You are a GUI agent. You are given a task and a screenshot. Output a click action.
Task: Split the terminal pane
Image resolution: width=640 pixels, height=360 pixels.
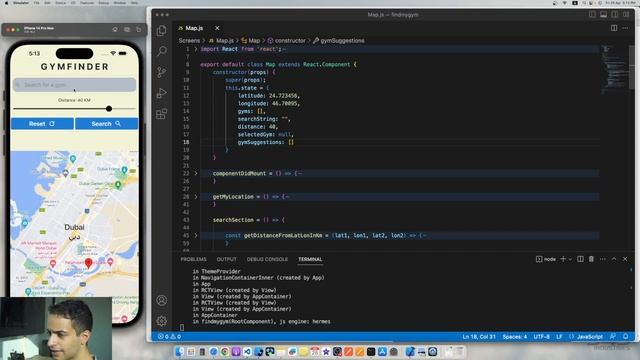point(580,259)
